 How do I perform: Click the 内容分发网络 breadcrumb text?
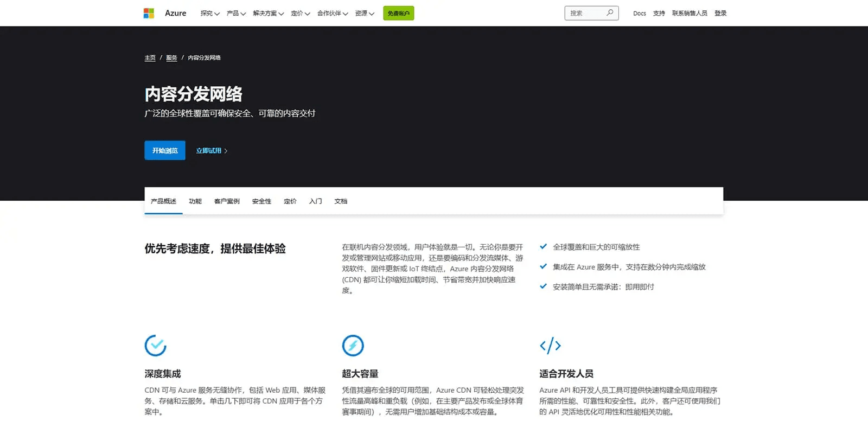point(204,58)
